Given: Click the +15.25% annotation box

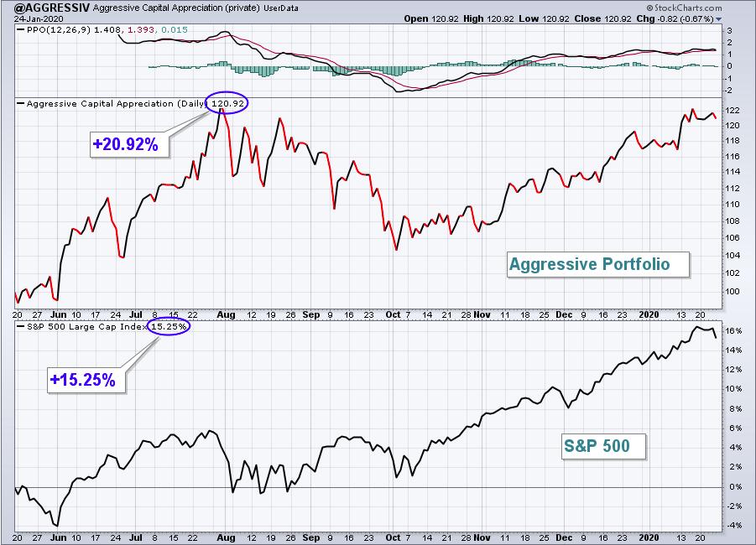Looking at the screenshot, I should 86,380.
